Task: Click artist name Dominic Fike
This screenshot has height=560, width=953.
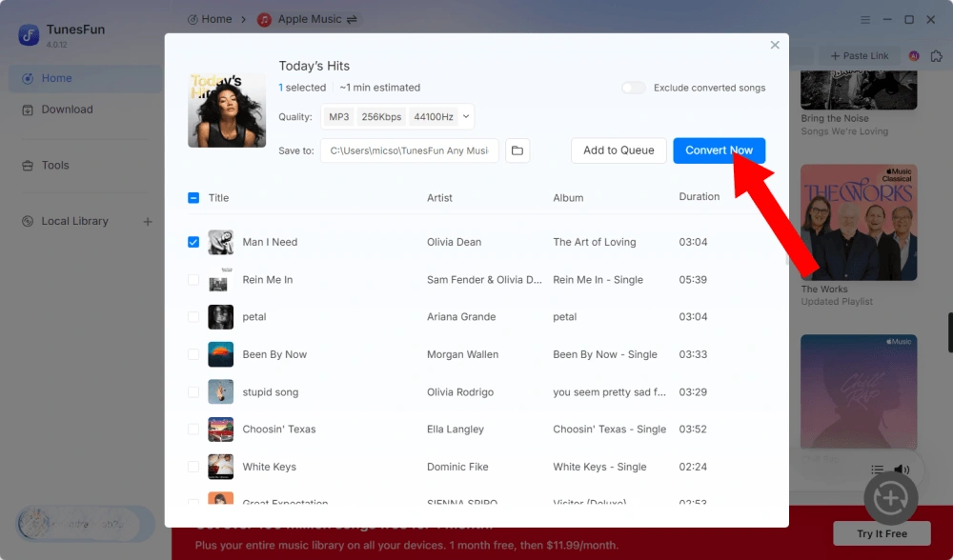Action: coord(457,467)
